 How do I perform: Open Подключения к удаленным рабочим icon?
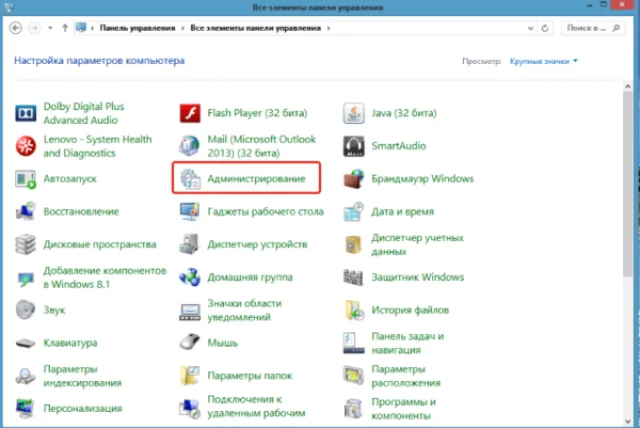click(190, 408)
